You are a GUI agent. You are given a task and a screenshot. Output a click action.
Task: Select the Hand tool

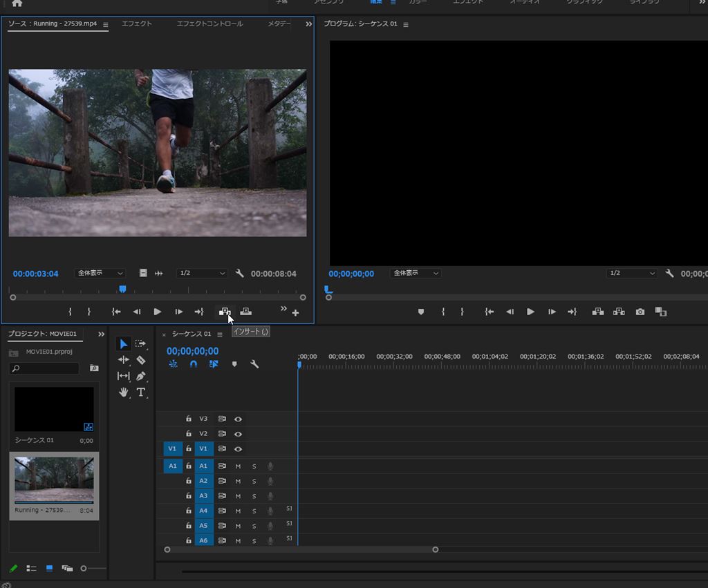click(124, 392)
